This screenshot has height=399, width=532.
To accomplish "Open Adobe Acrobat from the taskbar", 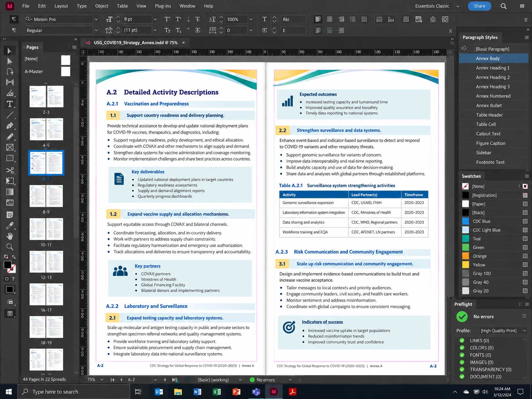I will tap(292, 392).
